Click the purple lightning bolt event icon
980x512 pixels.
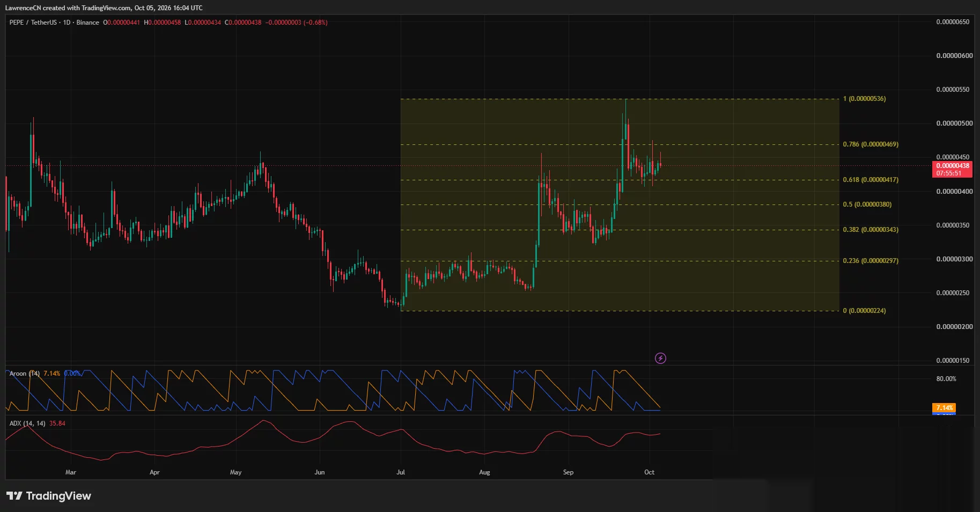click(660, 358)
